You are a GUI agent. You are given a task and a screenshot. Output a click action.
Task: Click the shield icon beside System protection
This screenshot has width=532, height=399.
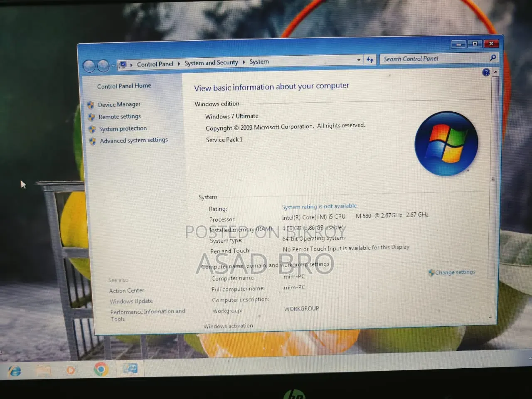[x=92, y=129]
